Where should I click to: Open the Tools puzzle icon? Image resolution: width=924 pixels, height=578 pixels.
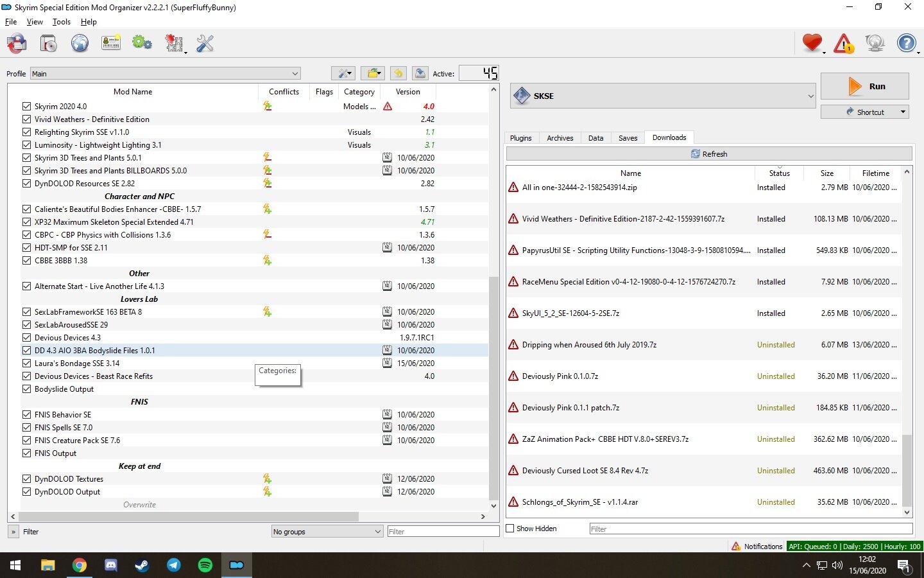tap(174, 44)
